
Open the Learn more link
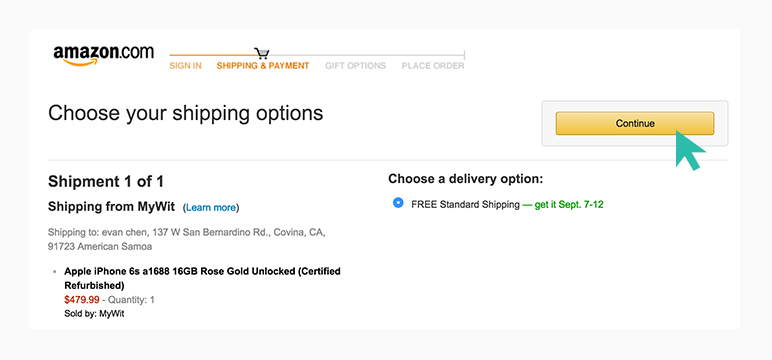click(211, 208)
